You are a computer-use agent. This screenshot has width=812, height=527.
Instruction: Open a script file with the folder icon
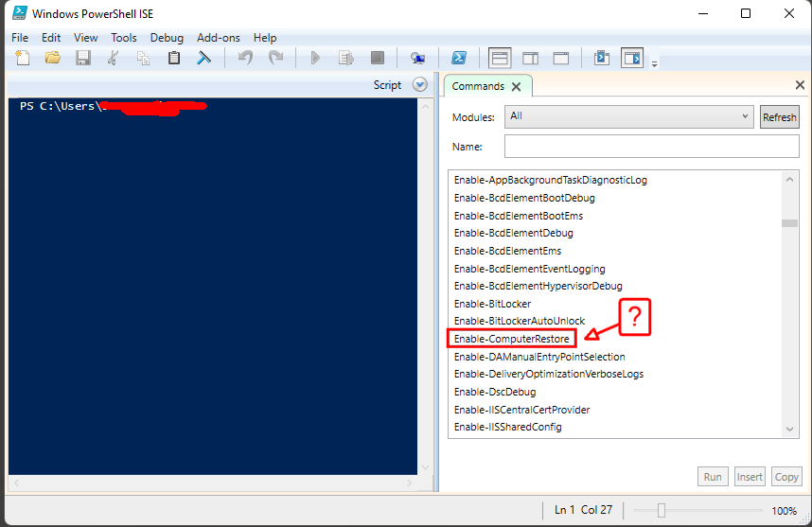pyautogui.click(x=52, y=58)
